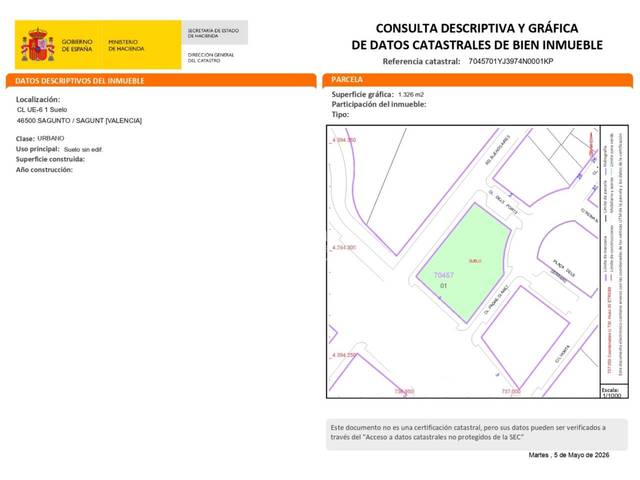Click the 'PLAZA DELS' street label on map

click(x=564, y=268)
